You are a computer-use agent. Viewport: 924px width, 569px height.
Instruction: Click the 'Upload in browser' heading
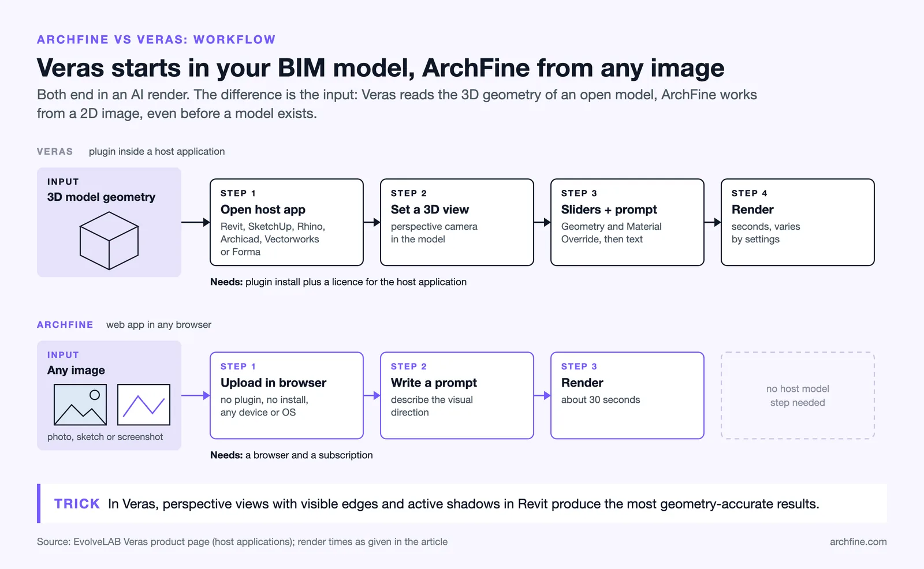(x=273, y=383)
